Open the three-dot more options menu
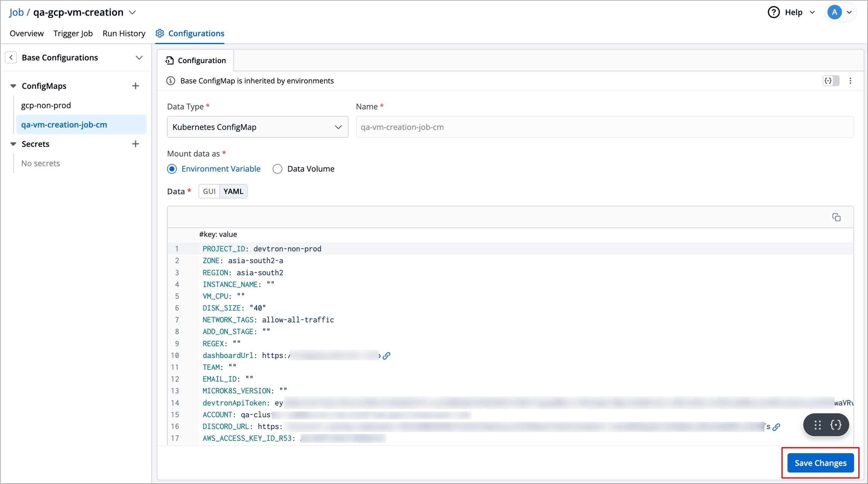 [x=850, y=81]
